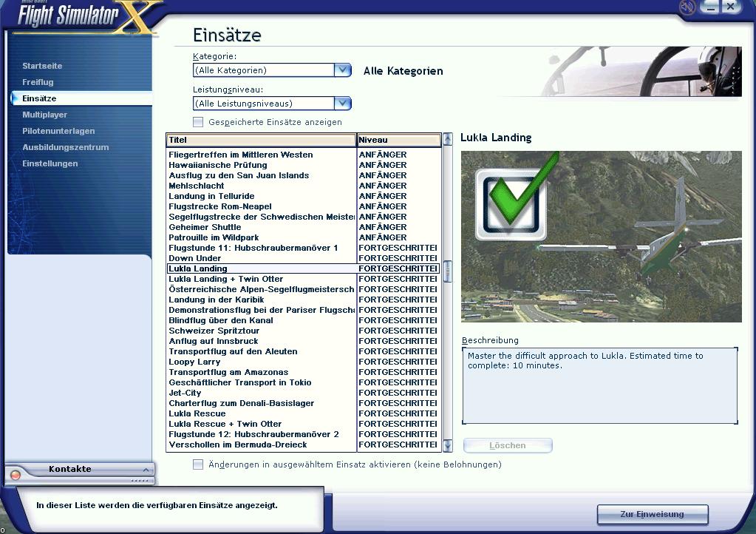Select Flugstunde 12: Hubschraubermanöver 2
Screen dimensions: 756x534
pos(303,435)
